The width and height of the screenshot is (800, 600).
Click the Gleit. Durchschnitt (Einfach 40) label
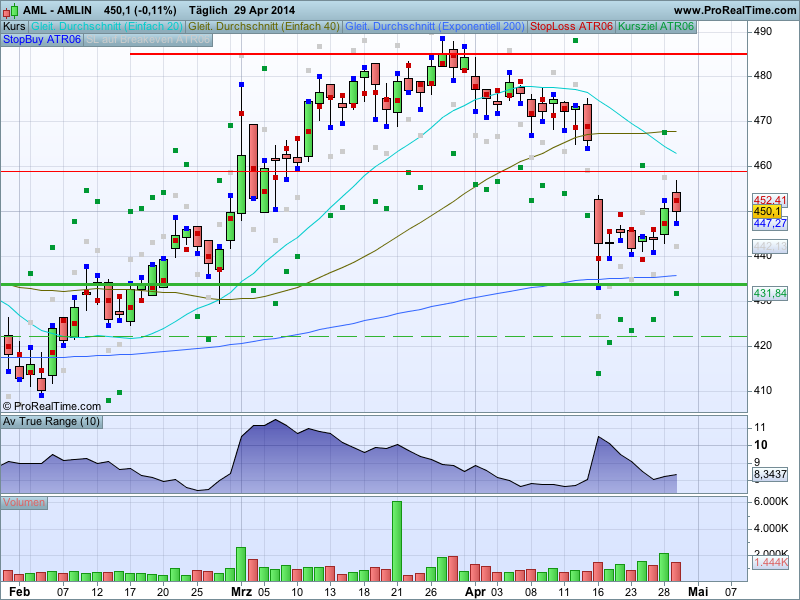click(264, 27)
